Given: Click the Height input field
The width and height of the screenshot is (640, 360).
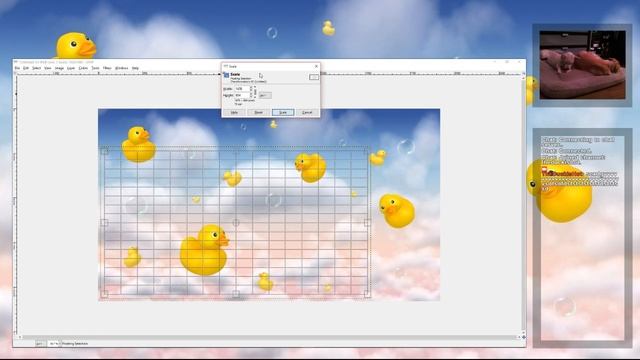Looking at the screenshot, I should (242, 95).
